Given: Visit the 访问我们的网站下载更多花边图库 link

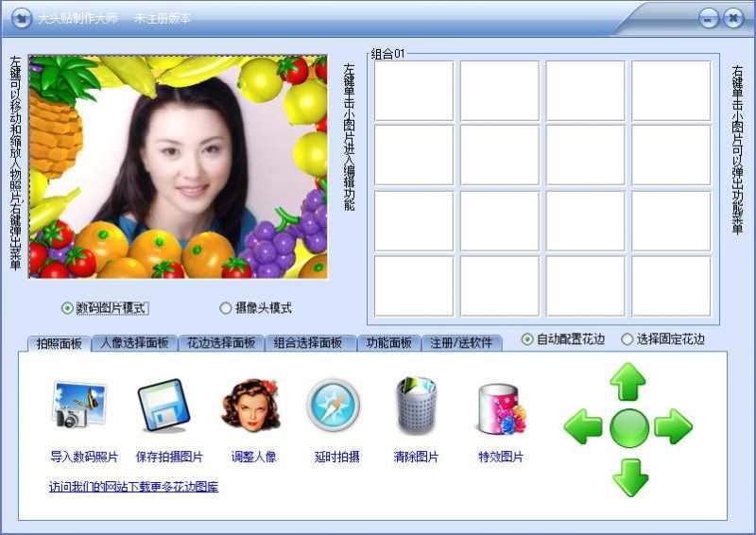Looking at the screenshot, I should point(133,487).
